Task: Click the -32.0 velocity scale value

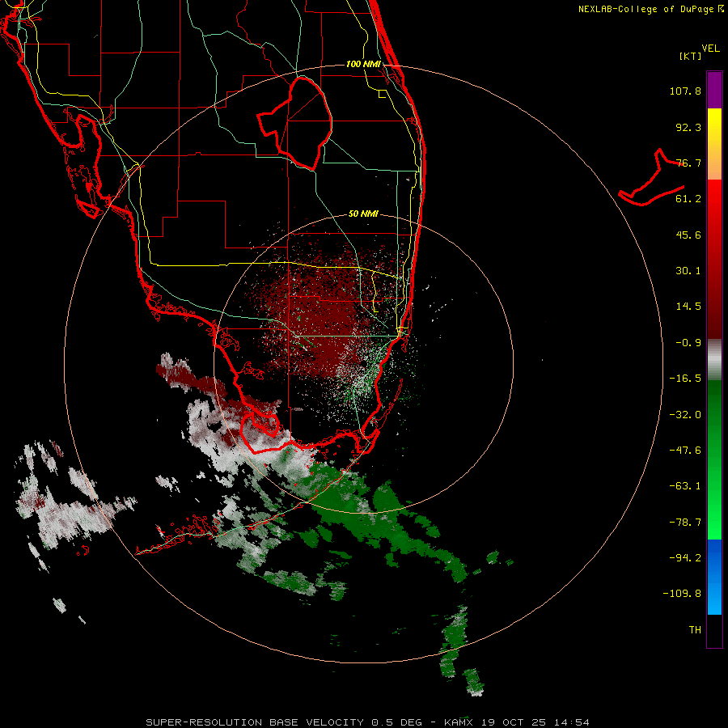Action: [x=685, y=415]
